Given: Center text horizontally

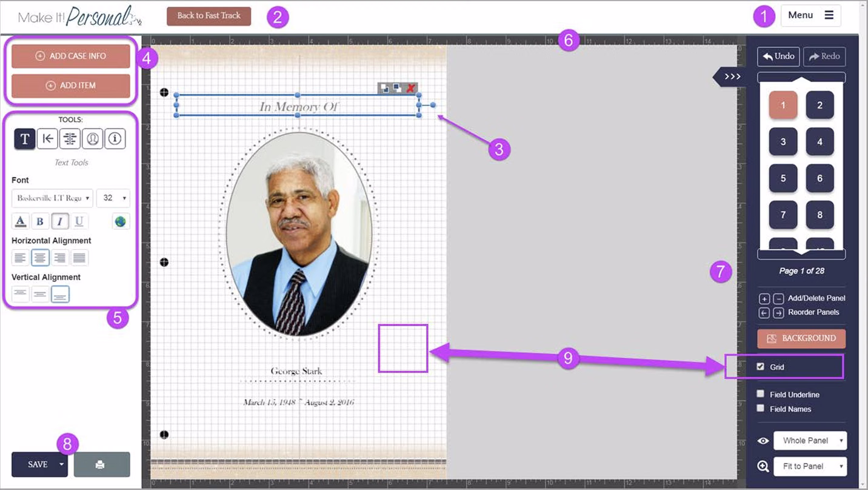Looking at the screenshot, I should point(41,258).
